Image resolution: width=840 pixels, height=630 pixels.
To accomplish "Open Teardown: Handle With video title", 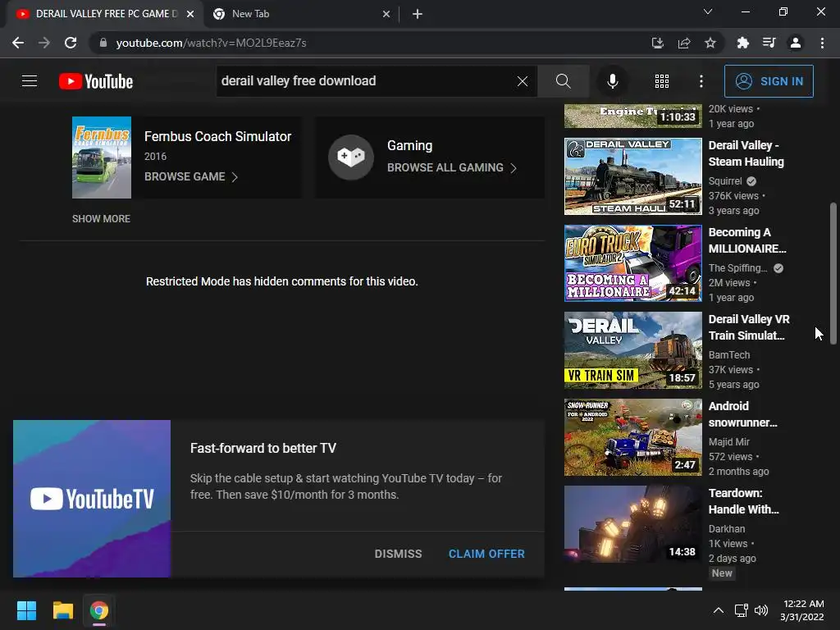I will pos(743,501).
